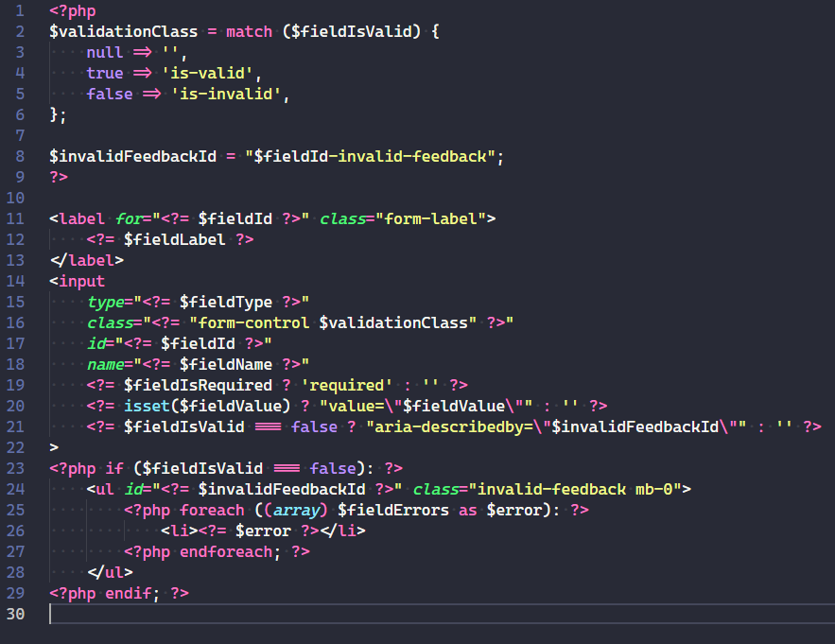Click the "$fieldId-invalid-feedback" string

[370, 156]
